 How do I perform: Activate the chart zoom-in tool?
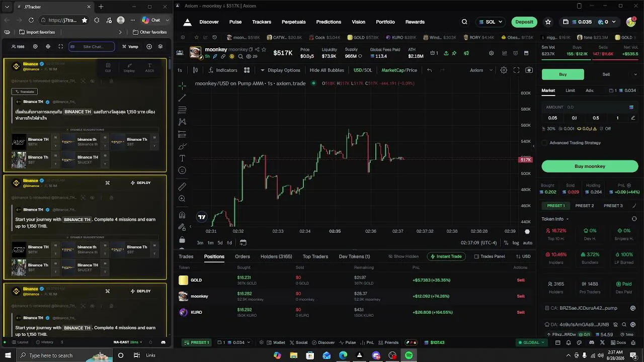click(x=182, y=199)
